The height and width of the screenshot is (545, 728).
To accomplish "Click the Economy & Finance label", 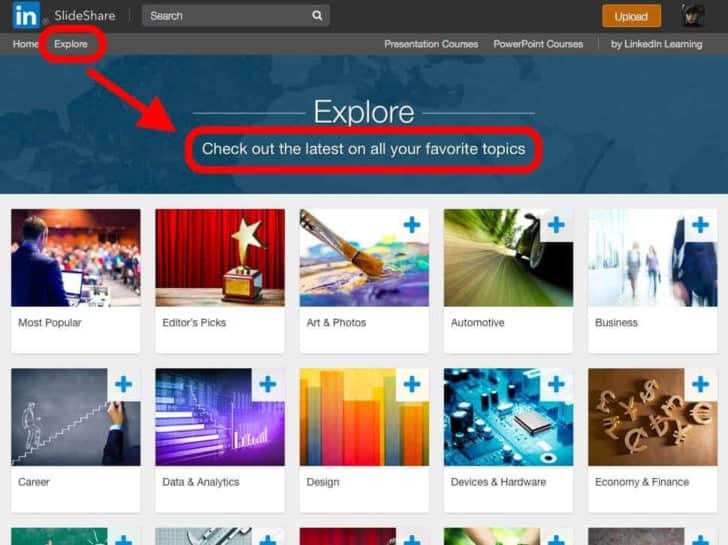I will [x=642, y=482].
